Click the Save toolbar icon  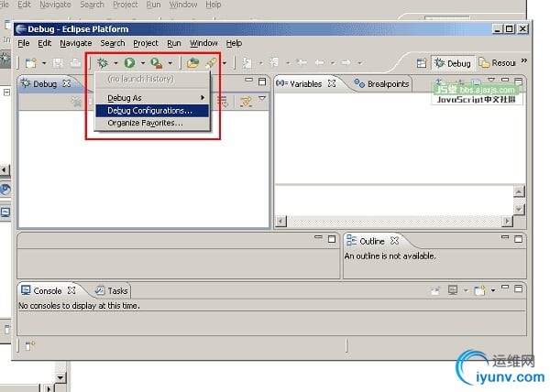[x=58, y=63]
